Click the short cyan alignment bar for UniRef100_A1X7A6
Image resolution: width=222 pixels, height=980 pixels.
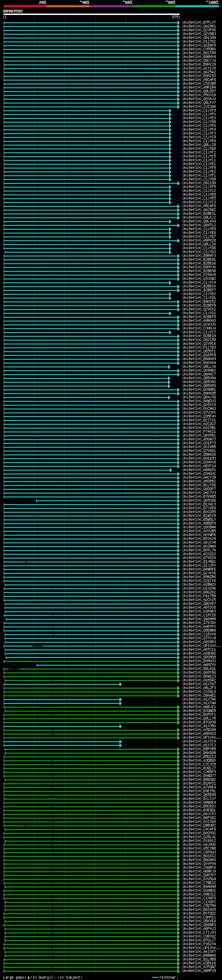(x=63, y=699)
